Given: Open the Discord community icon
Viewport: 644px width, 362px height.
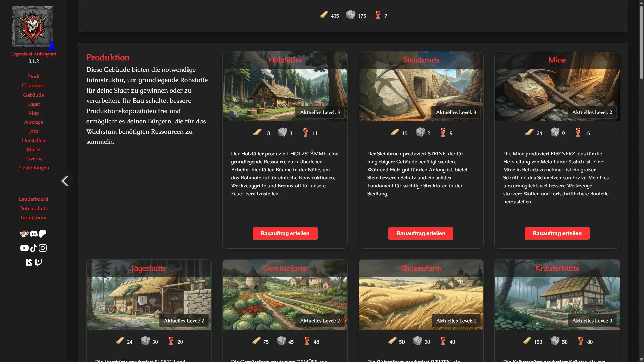Looking at the screenshot, I should pyautogui.click(x=33, y=234).
